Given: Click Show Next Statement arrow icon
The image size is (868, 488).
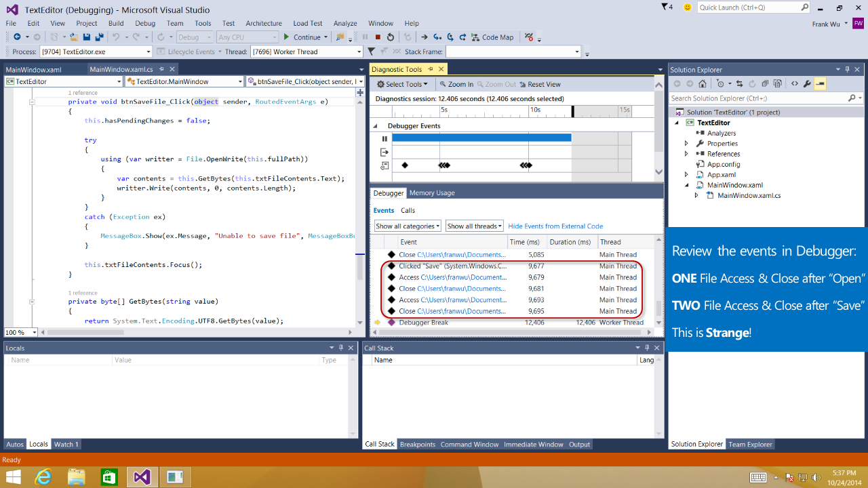Looking at the screenshot, I should (425, 37).
